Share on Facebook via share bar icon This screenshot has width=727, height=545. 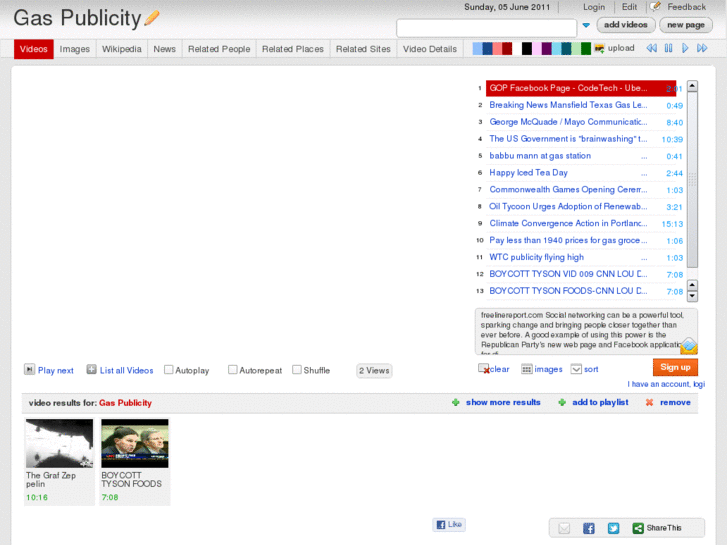point(589,528)
